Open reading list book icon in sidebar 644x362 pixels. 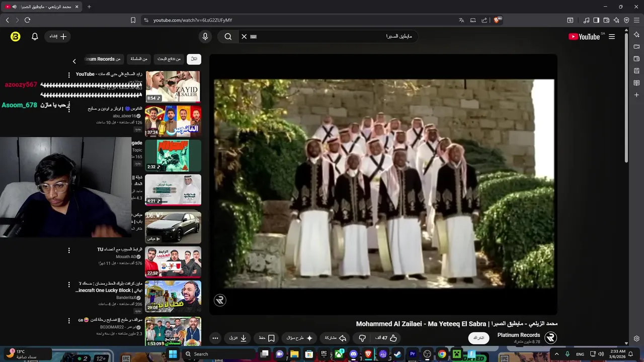click(636, 83)
